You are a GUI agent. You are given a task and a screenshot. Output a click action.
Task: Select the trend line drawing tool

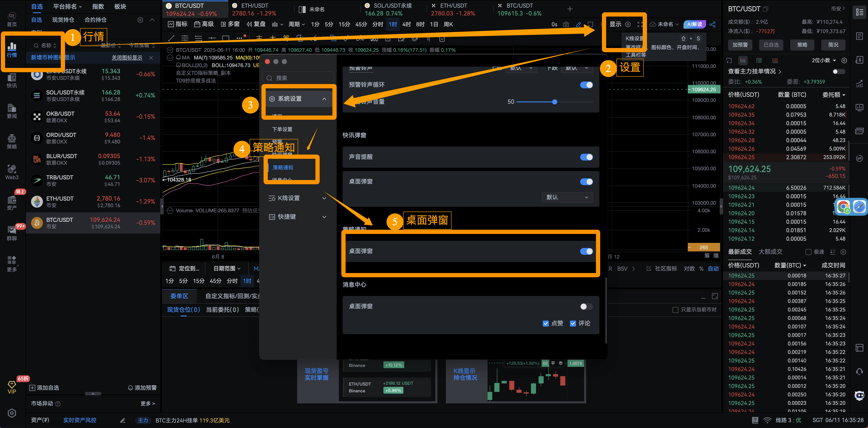[x=171, y=38]
